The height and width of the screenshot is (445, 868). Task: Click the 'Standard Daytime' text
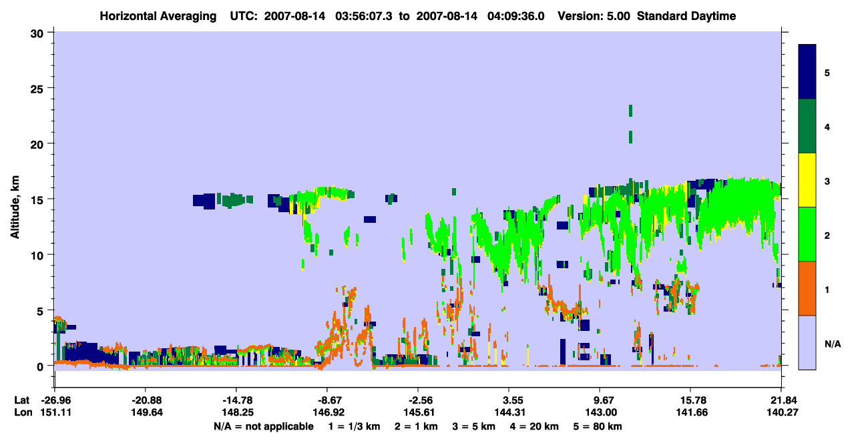686,16
